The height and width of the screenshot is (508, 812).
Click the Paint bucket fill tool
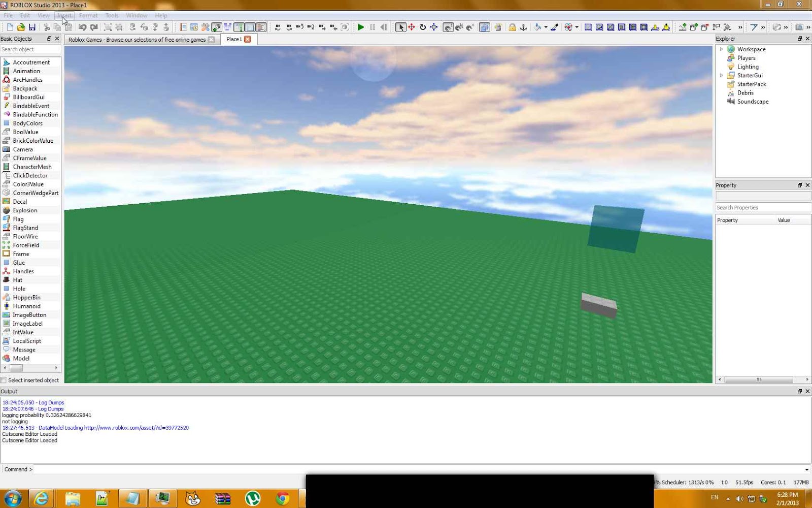[537, 27]
